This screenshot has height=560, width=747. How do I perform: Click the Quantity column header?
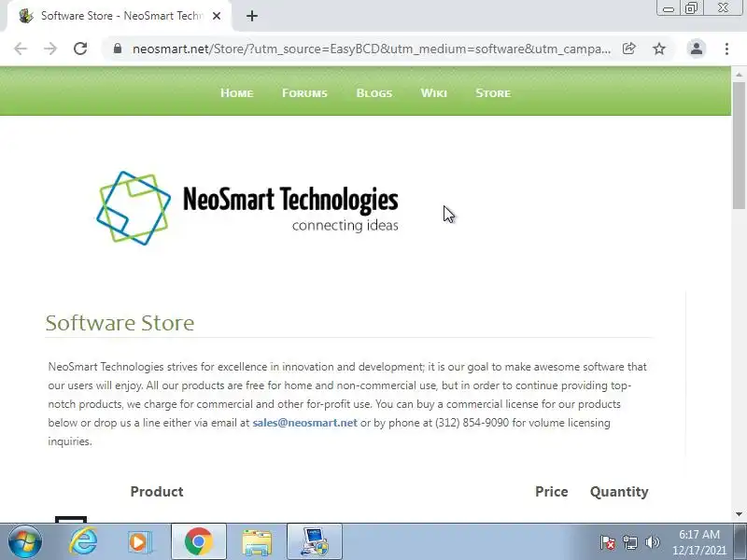pyautogui.click(x=619, y=492)
